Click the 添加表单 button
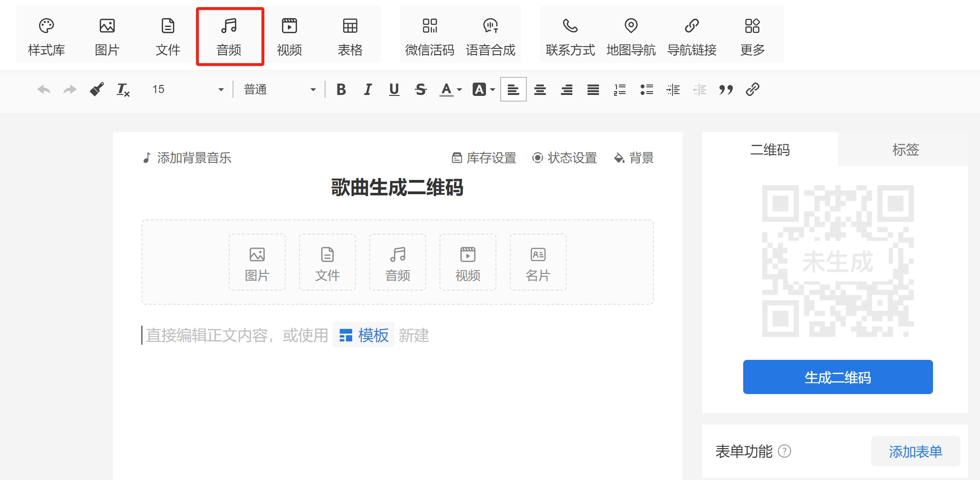 [x=915, y=451]
